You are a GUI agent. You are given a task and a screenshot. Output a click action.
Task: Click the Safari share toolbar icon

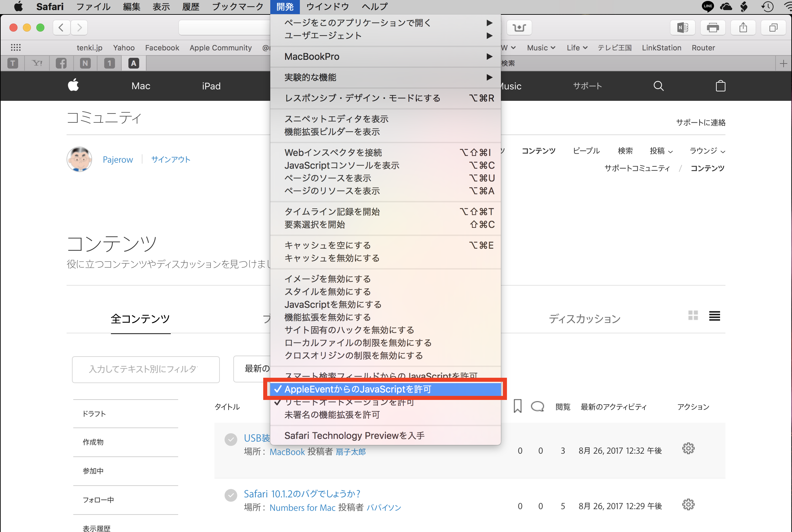tap(743, 28)
